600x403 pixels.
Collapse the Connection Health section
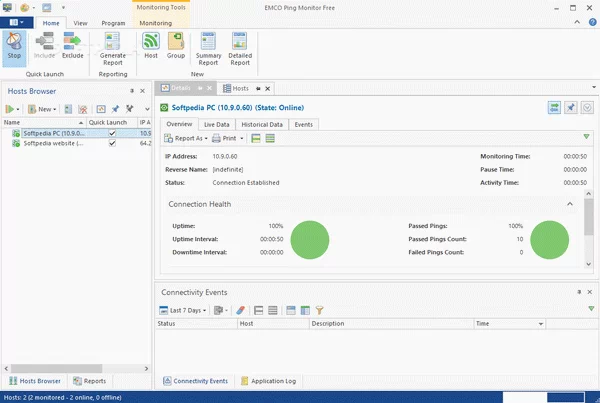(x=570, y=203)
